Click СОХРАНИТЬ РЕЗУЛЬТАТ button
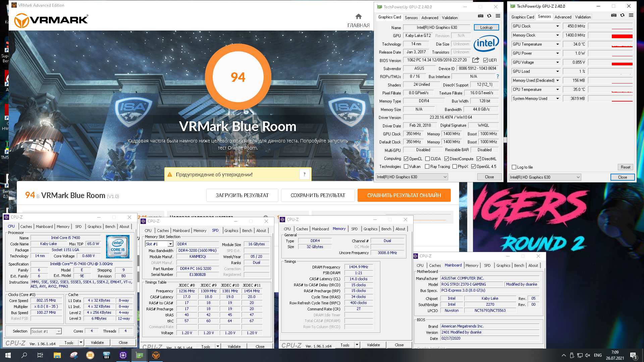Viewport: 644px width, 362px height. [318, 195]
